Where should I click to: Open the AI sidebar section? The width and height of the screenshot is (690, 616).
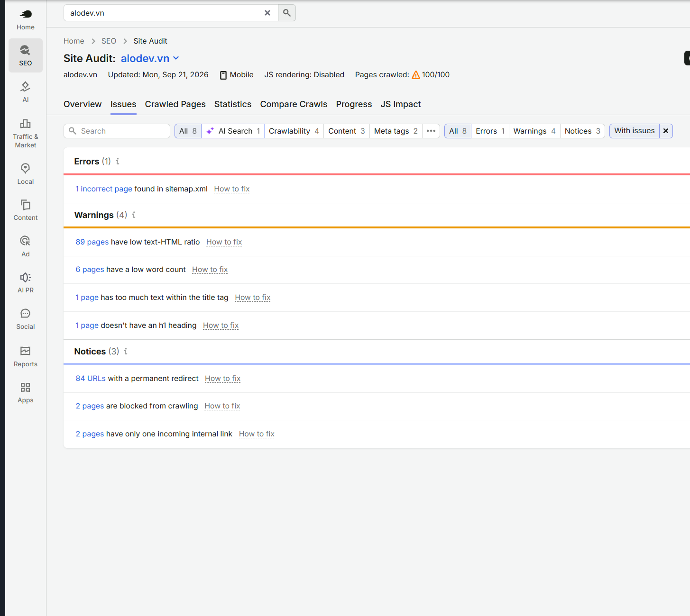(26, 92)
